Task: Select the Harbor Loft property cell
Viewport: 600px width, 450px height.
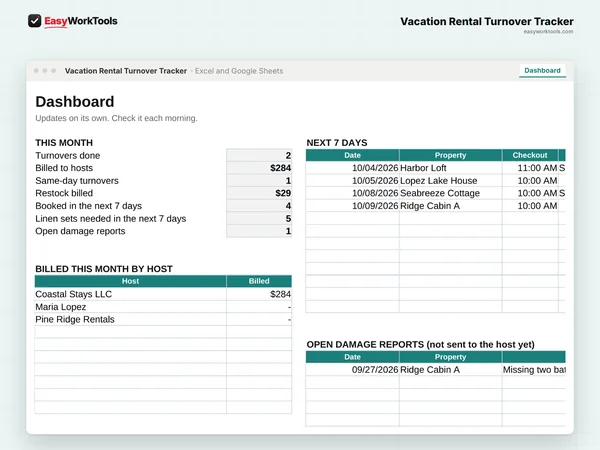Action: pos(450,168)
